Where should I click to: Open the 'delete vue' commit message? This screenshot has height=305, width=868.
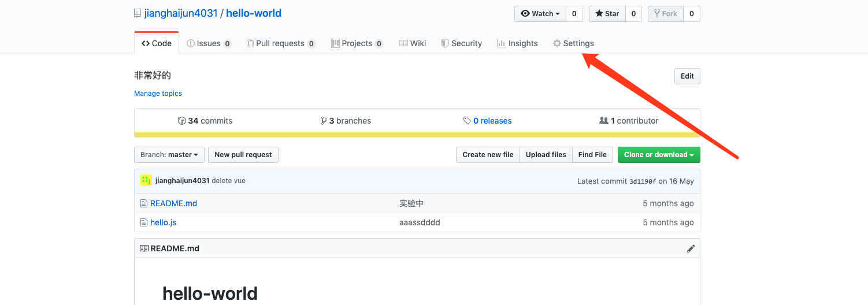(x=228, y=181)
